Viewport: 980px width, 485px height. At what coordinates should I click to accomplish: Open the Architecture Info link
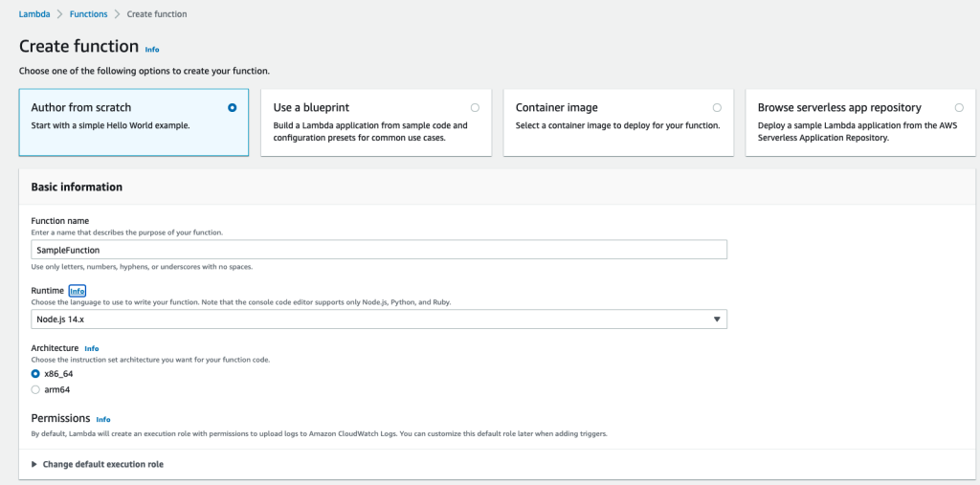click(92, 349)
